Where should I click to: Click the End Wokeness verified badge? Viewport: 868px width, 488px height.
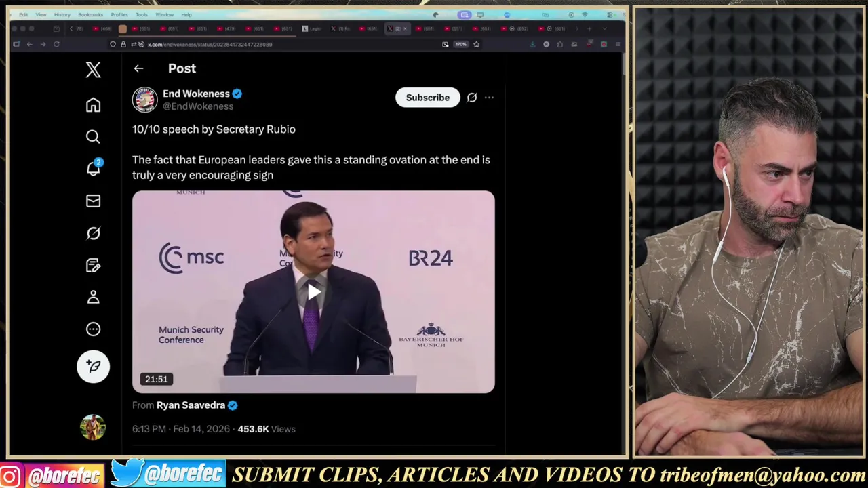[237, 94]
